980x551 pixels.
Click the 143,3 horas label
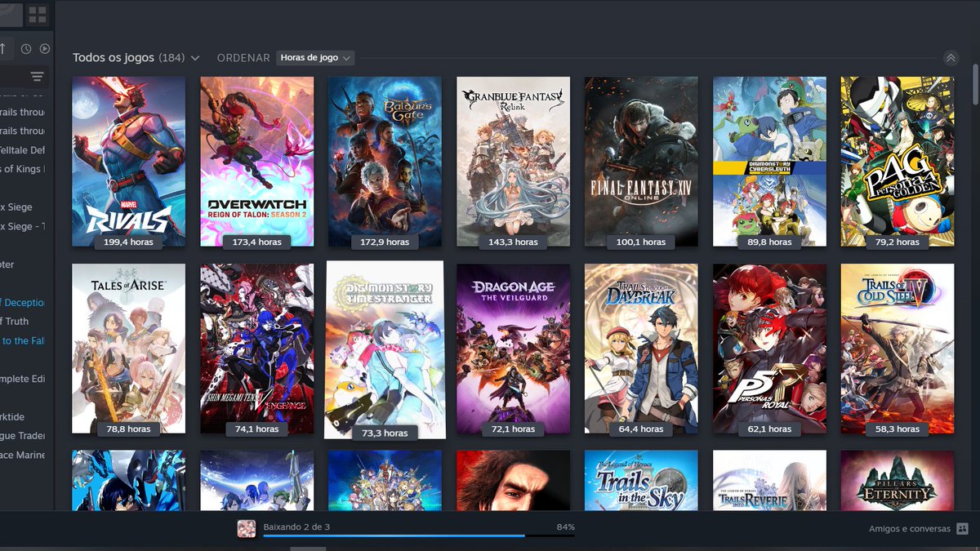(514, 242)
